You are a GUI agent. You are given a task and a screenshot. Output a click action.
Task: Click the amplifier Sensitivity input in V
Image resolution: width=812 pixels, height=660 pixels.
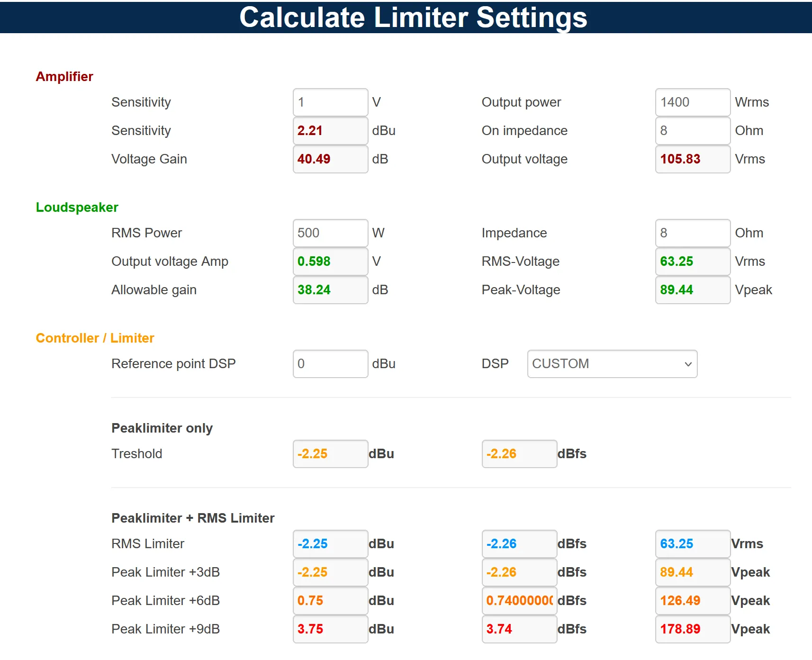pyautogui.click(x=331, y=102)
